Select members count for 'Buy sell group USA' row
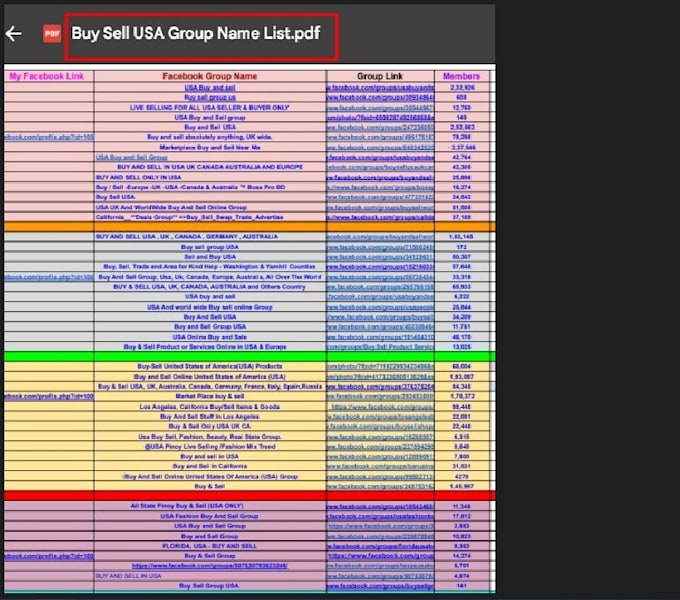The image size is (680, 600). point(461,247)
